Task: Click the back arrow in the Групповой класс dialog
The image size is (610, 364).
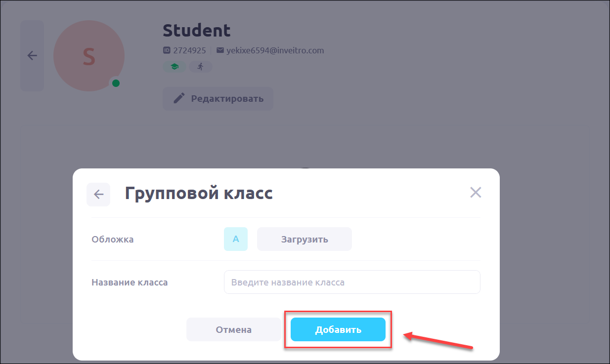Action: pos(98,194)
